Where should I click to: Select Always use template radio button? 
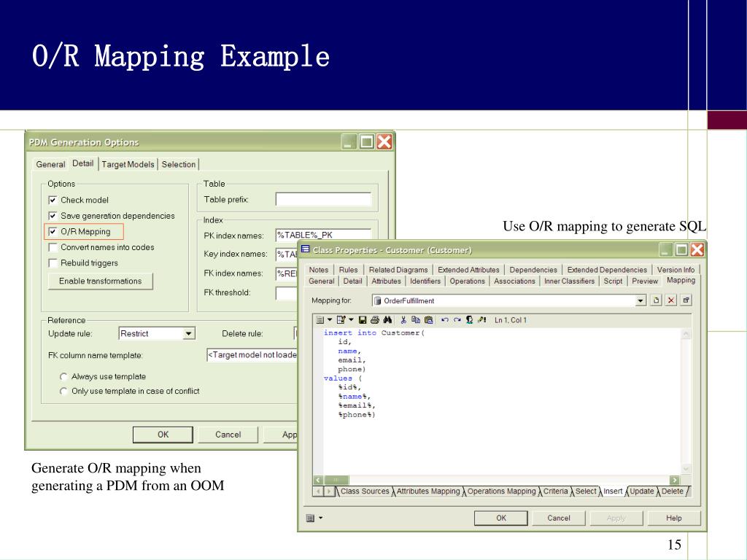pyautogui.click(x=63, y=377)
